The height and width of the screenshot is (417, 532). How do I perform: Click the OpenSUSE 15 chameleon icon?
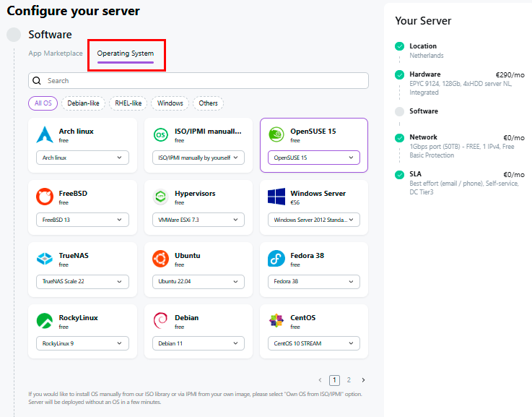click(x=276, y=134)
